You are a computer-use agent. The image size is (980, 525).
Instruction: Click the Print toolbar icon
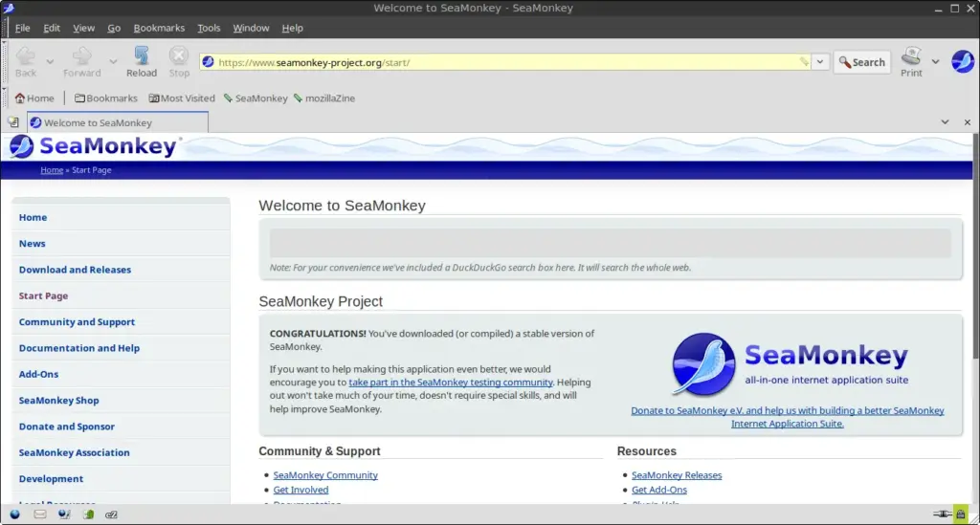point(911,56)
